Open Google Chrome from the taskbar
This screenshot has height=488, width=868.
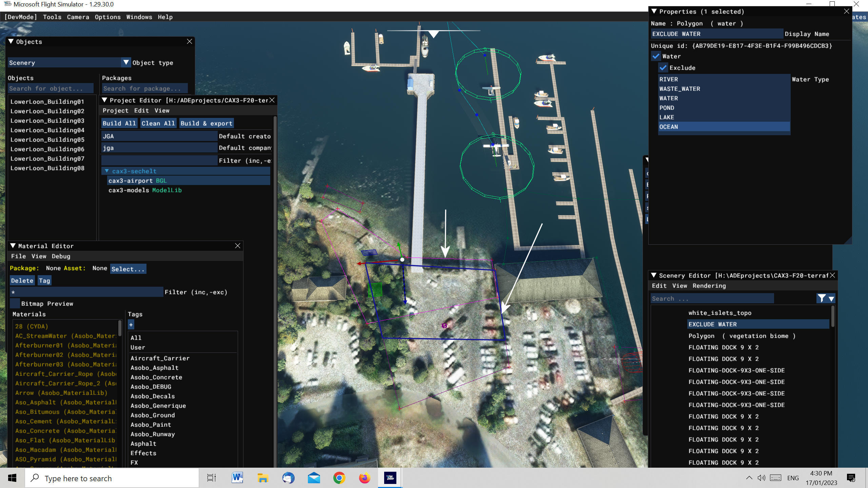[x=339, y=478]
